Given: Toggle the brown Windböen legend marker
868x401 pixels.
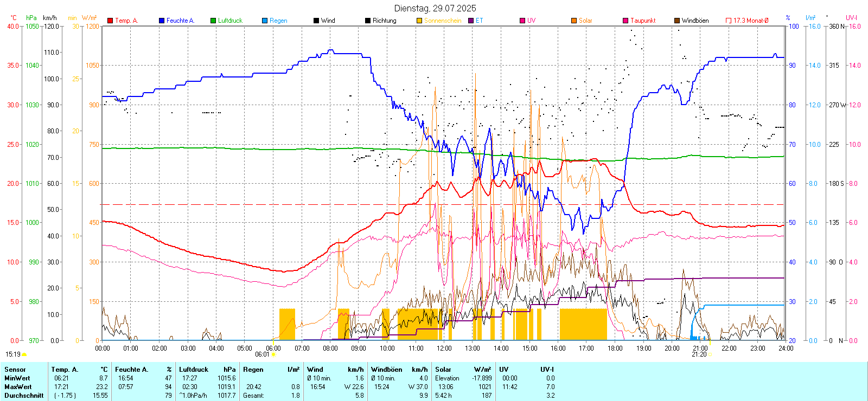Looking at the screenshot, I should [x=677, y=21].
